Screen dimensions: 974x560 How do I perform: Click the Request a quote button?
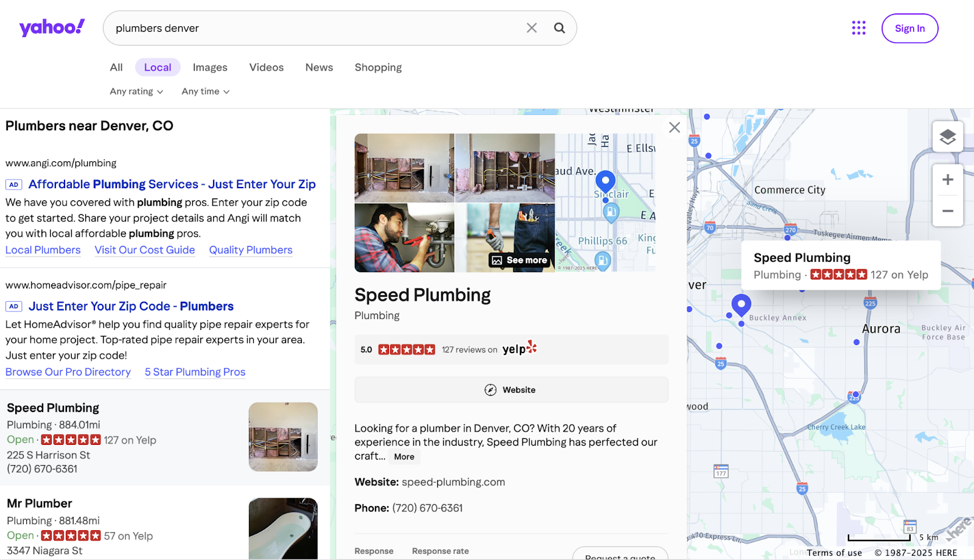pos(620,555)
